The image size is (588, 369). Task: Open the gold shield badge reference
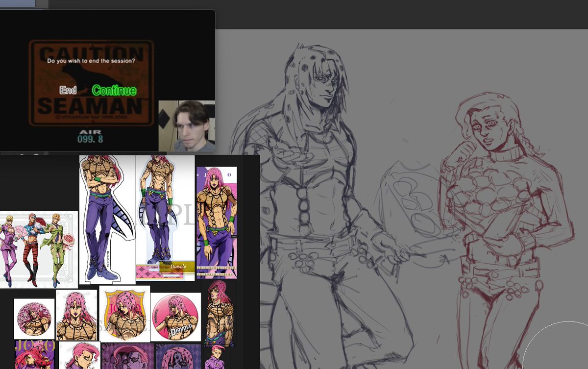[124, 314]
